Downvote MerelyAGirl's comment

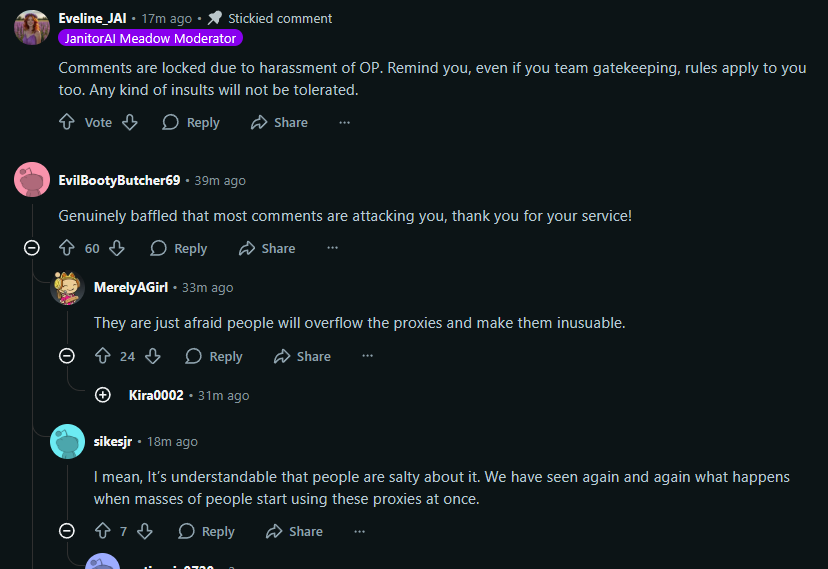[x=152, y=356]
